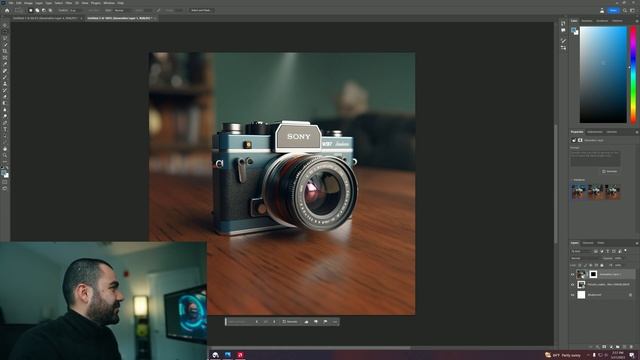Open the Fill dropdown in Layers panel

(x=618, y=265)
